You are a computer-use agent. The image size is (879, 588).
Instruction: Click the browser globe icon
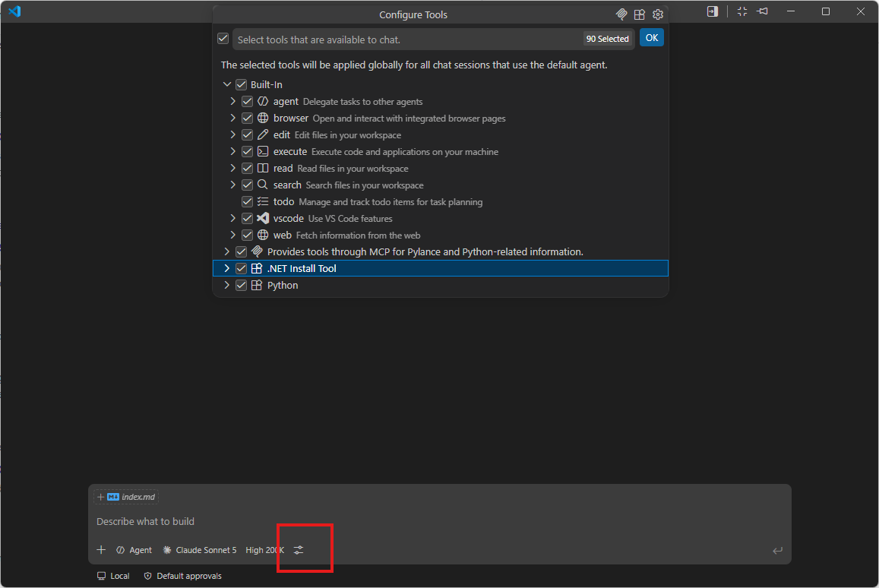[x=263, y=119]
